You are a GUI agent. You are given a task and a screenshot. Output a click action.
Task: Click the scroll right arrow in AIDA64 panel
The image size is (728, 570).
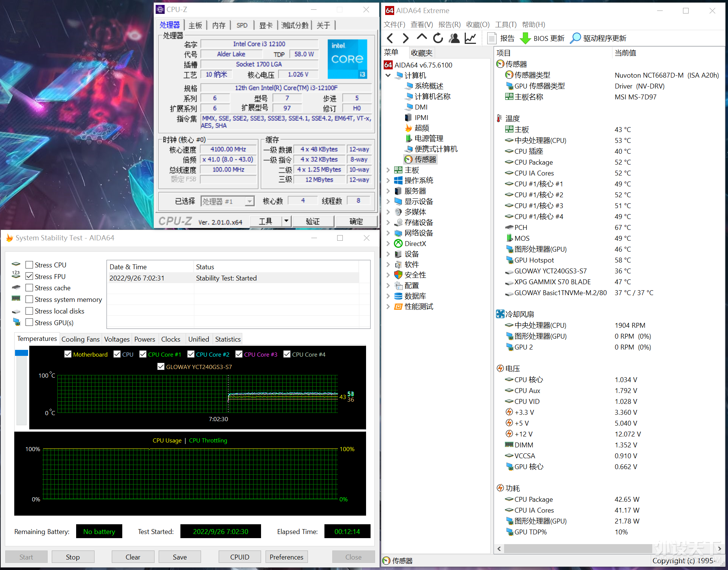click(x=719, y=548)
